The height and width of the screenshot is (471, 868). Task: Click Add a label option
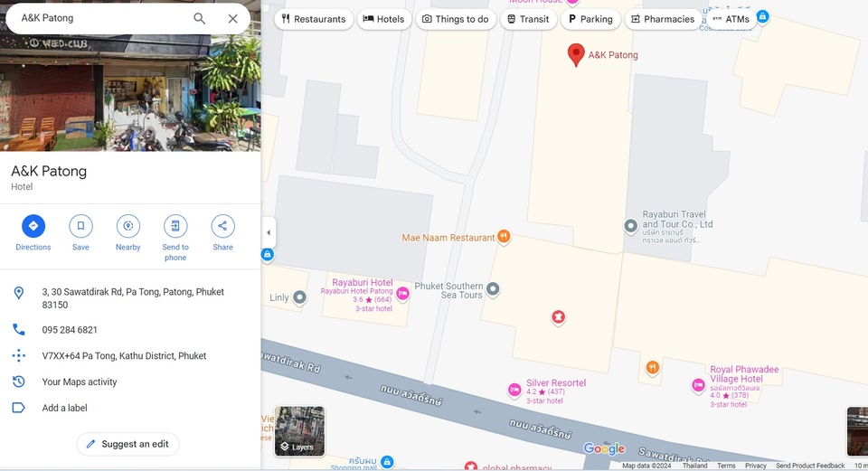64,408
